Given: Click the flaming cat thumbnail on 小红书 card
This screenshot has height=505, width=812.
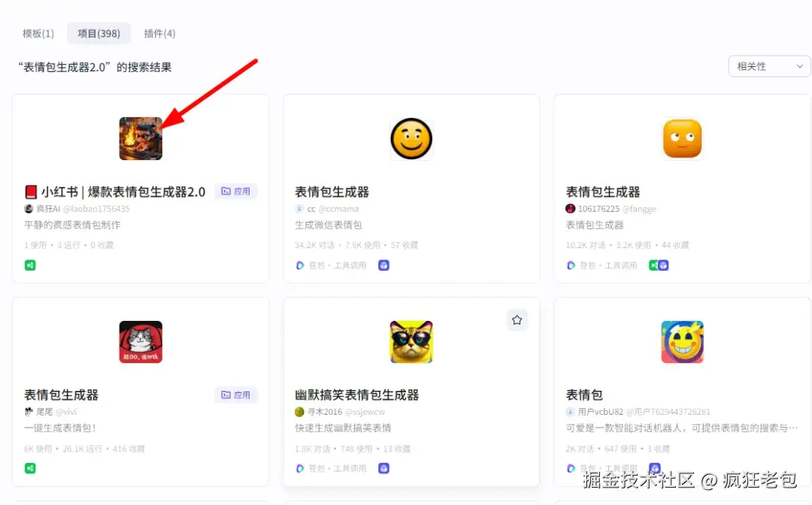Looking at the screenshot, I should click(x=141, y=138).
